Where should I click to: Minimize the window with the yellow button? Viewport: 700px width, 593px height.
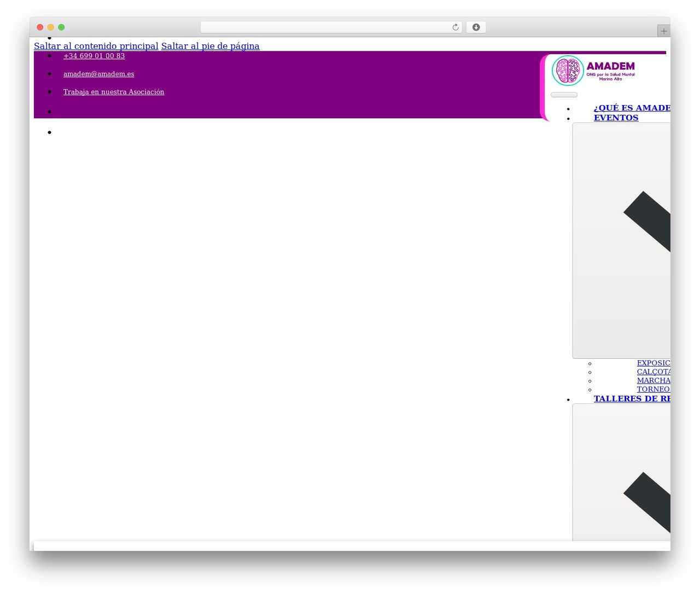51,27
